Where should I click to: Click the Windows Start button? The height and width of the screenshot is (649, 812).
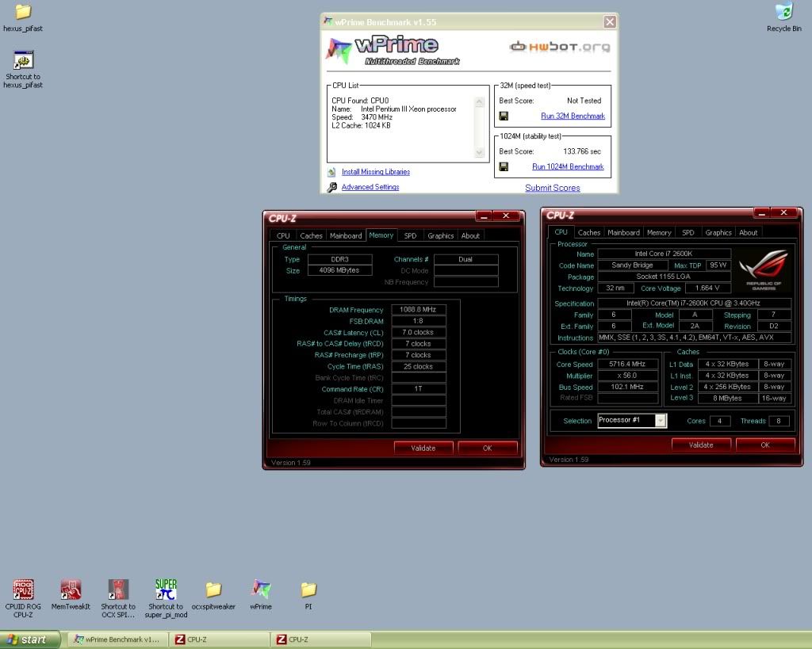(x=30, y=639)
